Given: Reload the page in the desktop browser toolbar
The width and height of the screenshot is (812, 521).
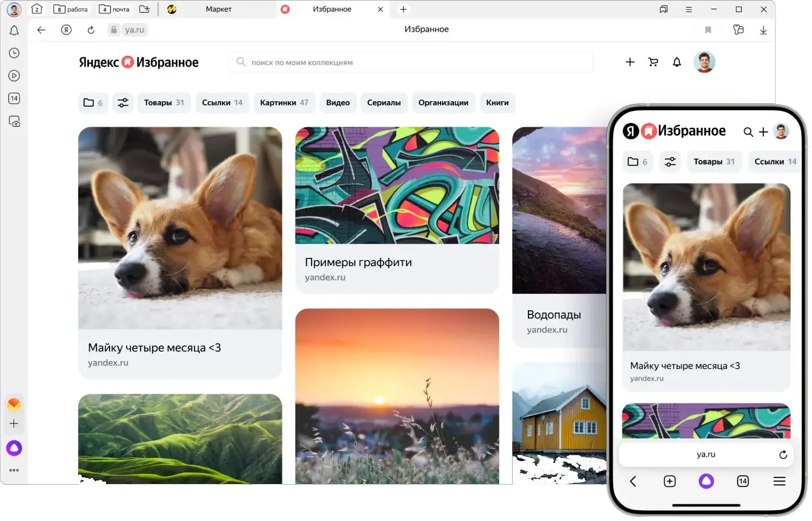Looking at the screenshot, I should point(91,30).
